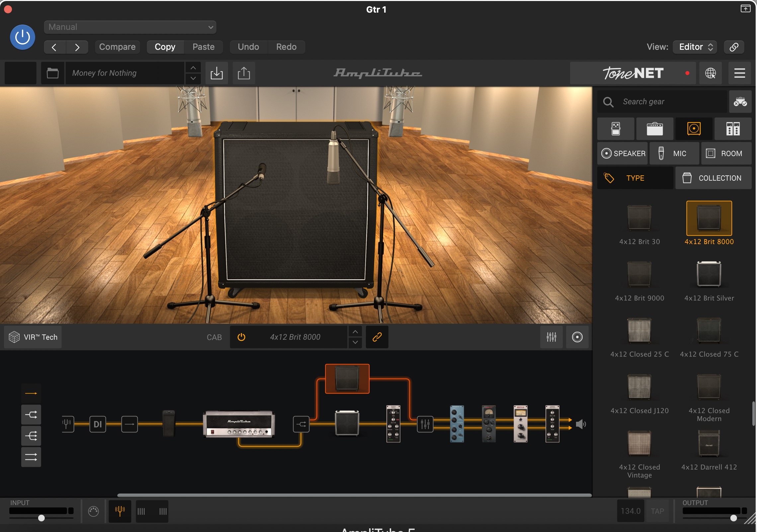Open the preset browser folder icon
The width and height of the screenshot is (757, 532).
(x=52, y=73)
